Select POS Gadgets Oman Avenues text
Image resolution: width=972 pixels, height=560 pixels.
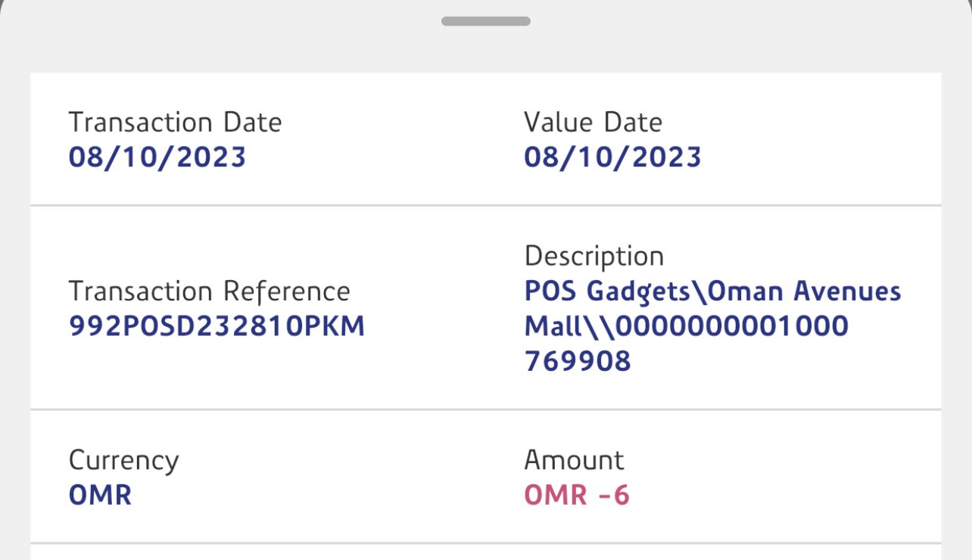712,291
